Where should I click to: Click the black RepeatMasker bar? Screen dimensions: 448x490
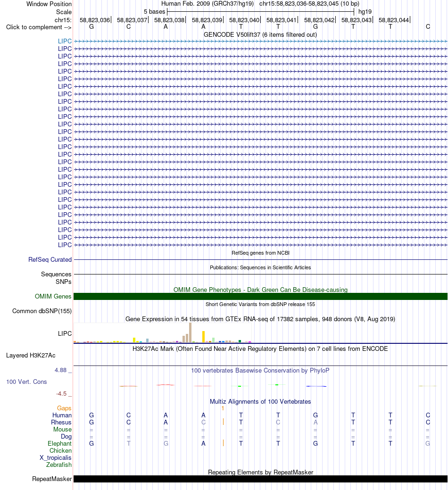[261, 479]
